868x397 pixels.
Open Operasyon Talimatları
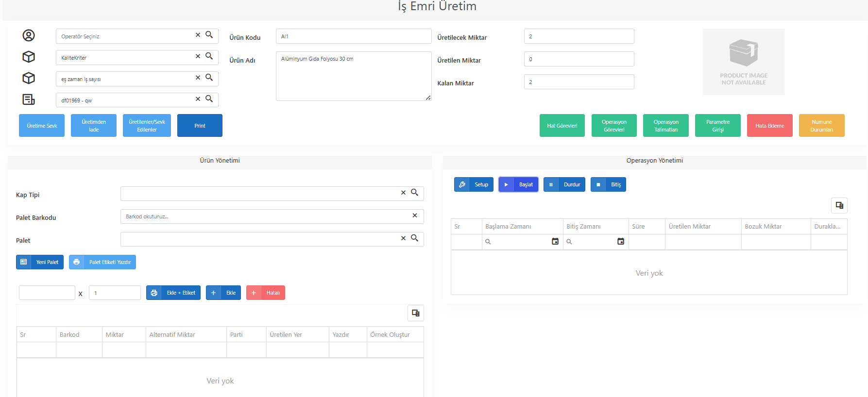click(x=666, y=126)
